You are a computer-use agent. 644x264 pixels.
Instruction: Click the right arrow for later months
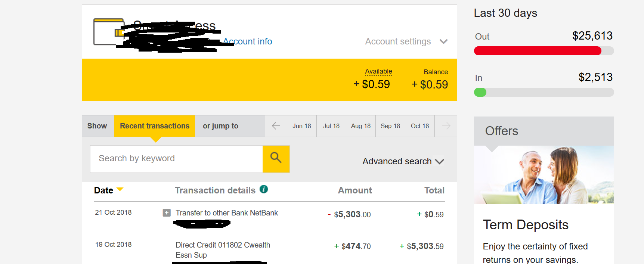pos(446,126)
